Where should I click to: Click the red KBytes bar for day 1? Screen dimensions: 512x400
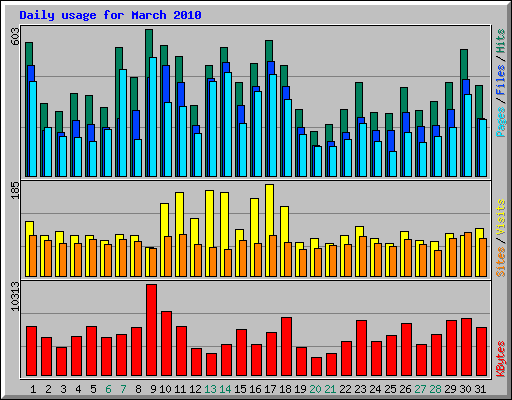[x=31, y=351]
